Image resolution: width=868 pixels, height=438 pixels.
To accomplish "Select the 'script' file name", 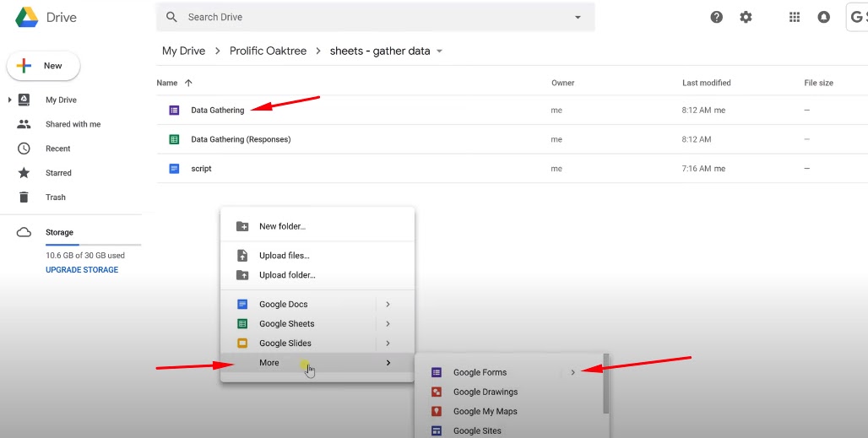I will pos(202,169).
